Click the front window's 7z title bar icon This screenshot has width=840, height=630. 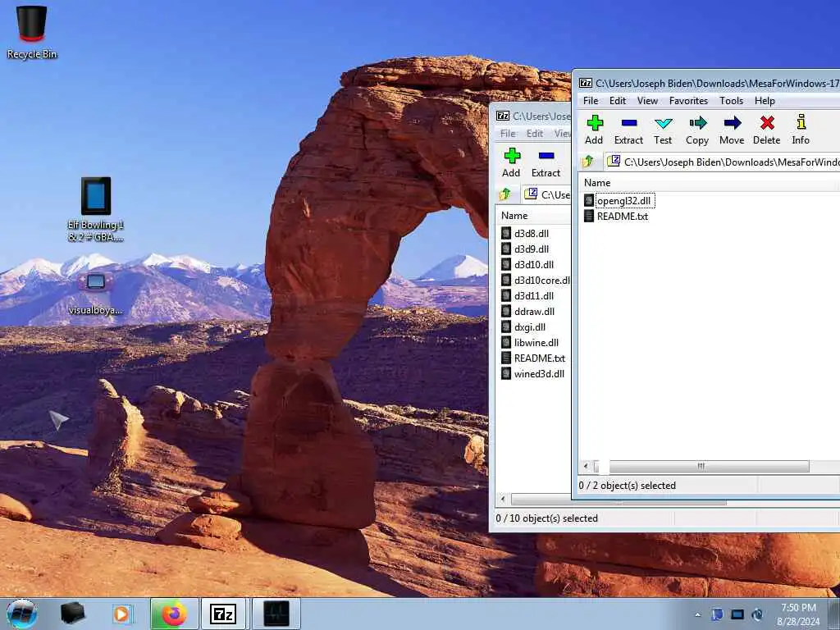586,83
